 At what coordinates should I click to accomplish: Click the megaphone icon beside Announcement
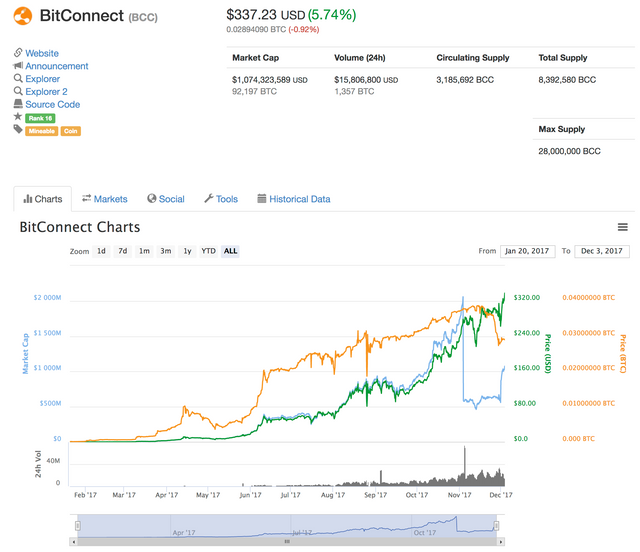18,65
